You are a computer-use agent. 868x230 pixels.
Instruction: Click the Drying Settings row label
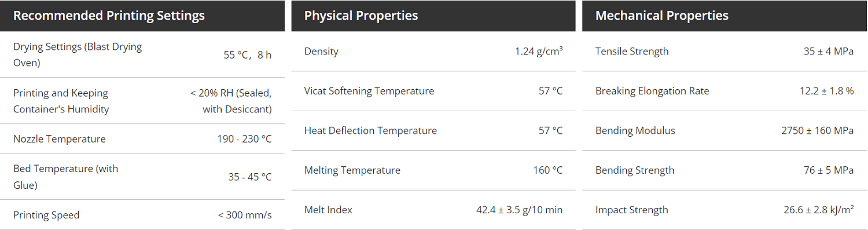click(x=78, y=54)
